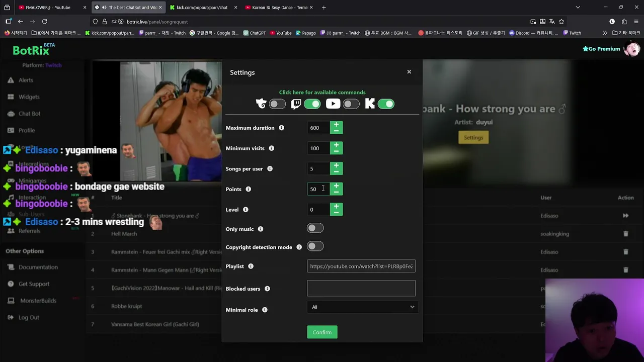Show the Playlist info icon
Image resolution: width=644 pixels, height=362 pixels.
251,266
